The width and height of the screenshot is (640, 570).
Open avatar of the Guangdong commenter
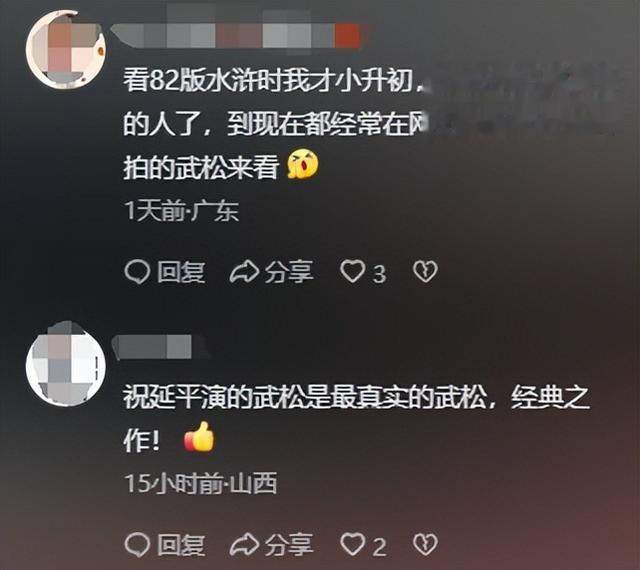click(66, 49)
